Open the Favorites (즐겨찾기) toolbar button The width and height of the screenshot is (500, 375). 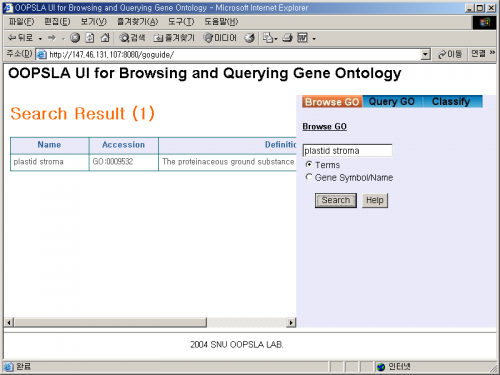174,38
